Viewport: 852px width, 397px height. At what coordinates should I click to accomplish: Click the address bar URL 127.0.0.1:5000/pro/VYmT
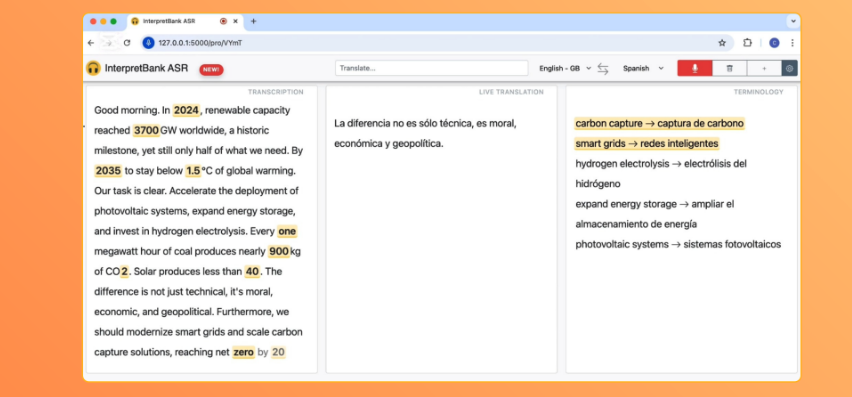pyautogui.click(x=200, y=43)
